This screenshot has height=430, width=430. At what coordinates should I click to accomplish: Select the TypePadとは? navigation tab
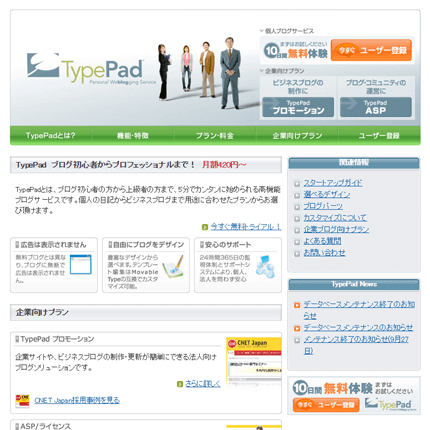coord(51,136)
